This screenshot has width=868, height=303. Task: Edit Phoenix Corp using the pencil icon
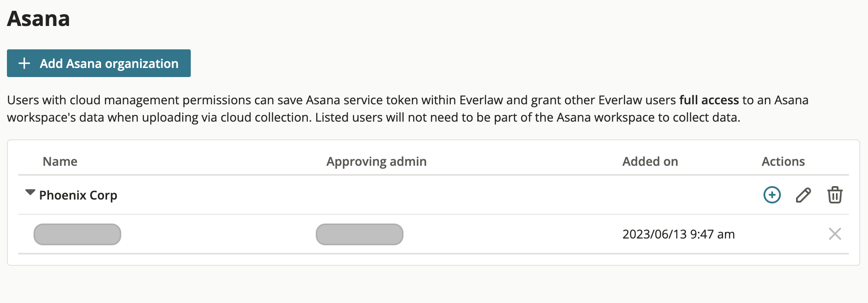(803, 195)
